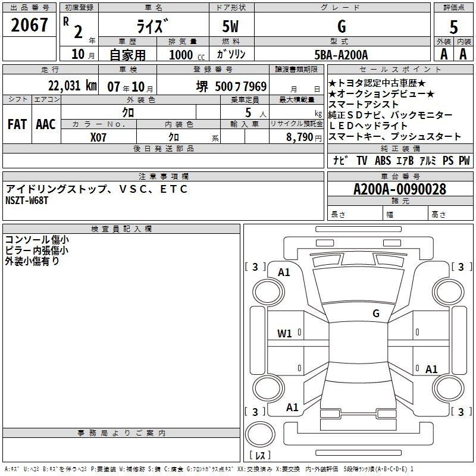
Task: Click the seating capacity 5 人 value
Action: [256, 113]
